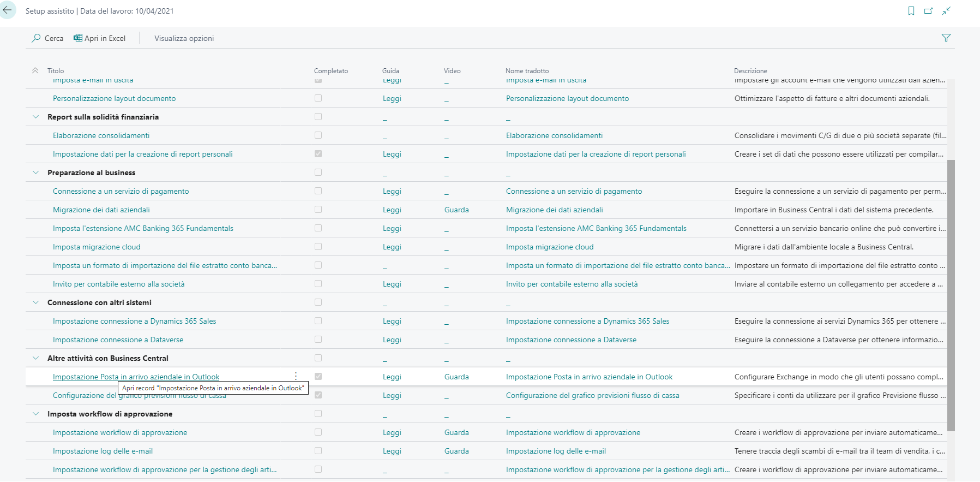Viewport: 980px width, 482px height.
Task: Click Guarda for Impostazione workflow di approvazione
Action: [x=456, y=432]
